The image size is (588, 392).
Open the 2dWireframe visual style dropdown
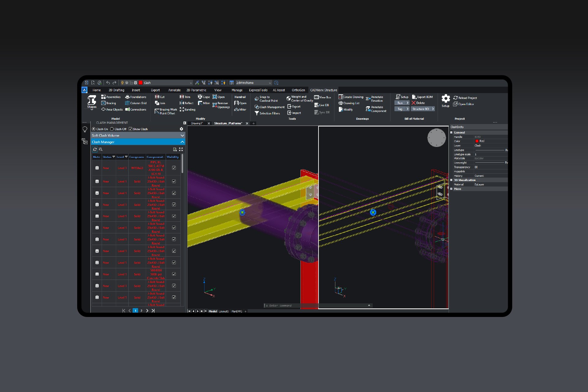(x=269, y=83)
